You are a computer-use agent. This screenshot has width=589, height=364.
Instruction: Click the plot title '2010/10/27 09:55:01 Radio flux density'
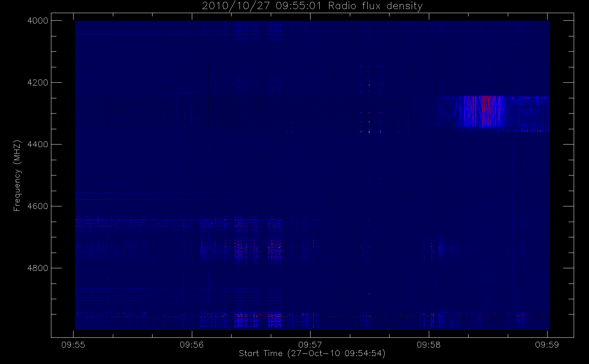click(x=312, y=6)
